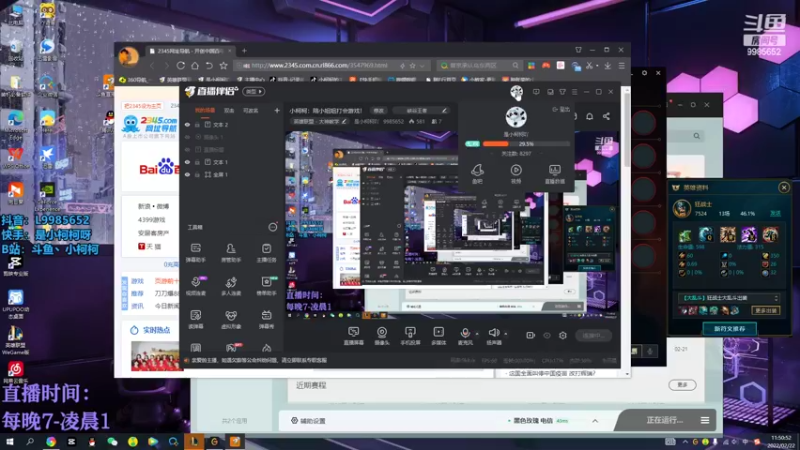This screenshot has height=450, width=800.
Task: Toggle preview eye icon beside settings gear
Action: click(x=547, y=335)
